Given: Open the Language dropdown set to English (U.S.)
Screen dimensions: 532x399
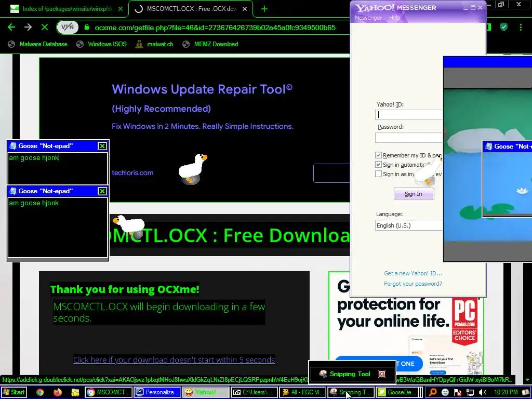Looking at the screenshot, I should tap(409, 225).
